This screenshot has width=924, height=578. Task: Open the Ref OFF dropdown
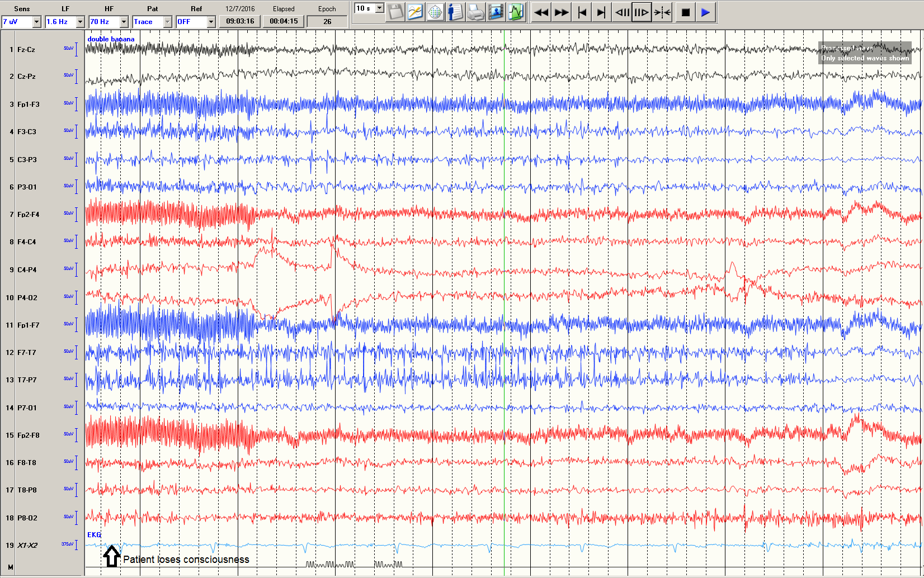coord(211,22)
